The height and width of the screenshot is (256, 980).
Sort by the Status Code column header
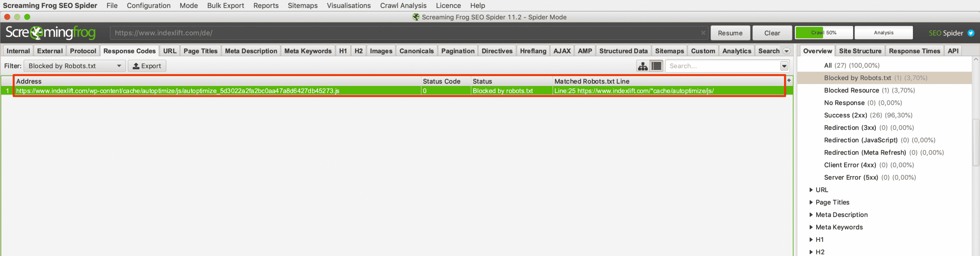point(446,81)
